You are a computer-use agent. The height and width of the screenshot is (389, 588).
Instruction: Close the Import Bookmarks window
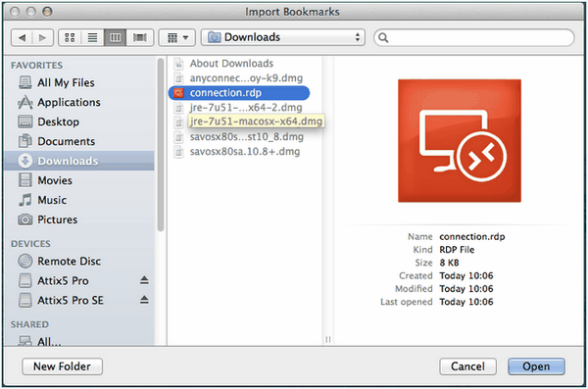click(15, 12)
